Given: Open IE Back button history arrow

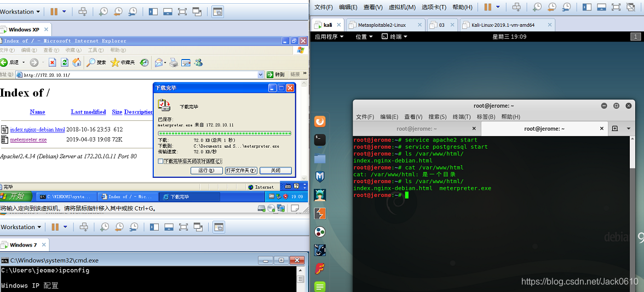Looking at the screenshot, I should point(24,62).
